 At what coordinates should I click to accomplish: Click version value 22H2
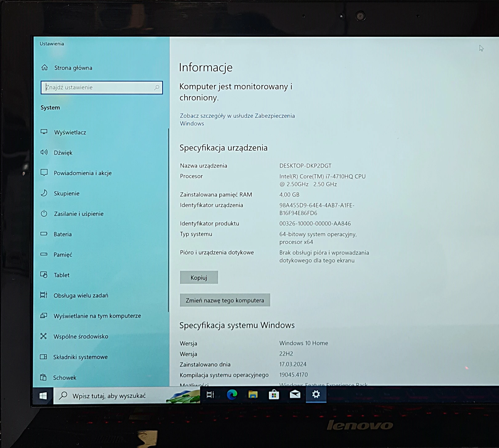pos(286,353)
